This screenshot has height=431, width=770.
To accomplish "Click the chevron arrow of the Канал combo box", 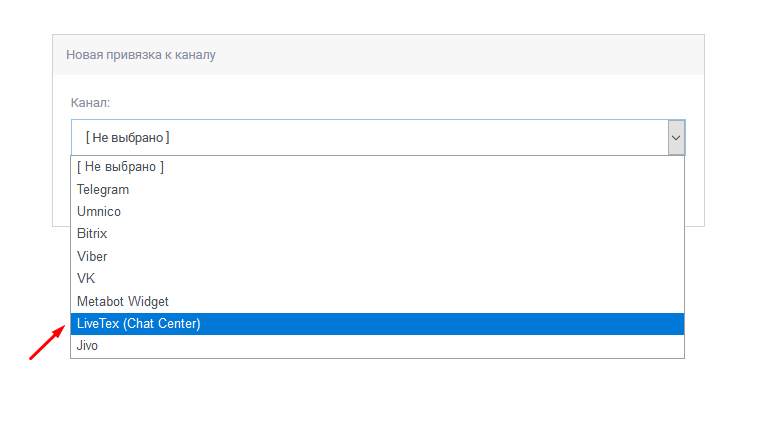I will 676,137.
